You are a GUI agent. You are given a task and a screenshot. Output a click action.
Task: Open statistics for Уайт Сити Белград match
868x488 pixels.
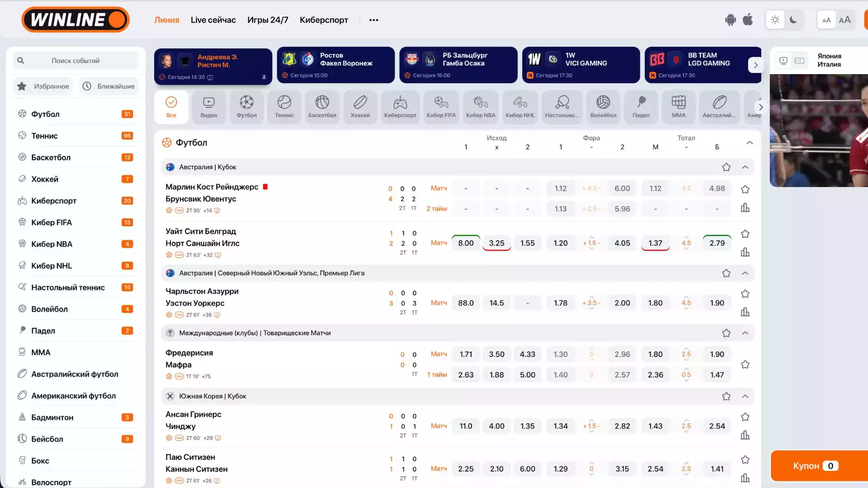point(745,252)
